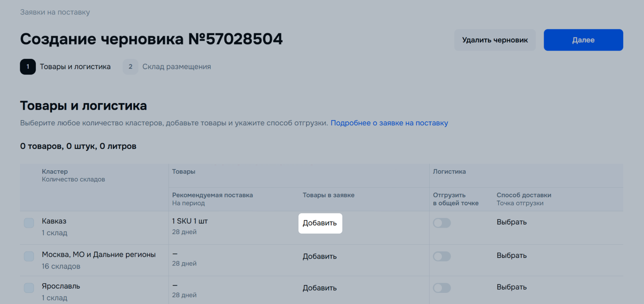The height and width of the screenshot is (304, 644).
Task: Click the blue Далее button
Action: coord(583,40)
